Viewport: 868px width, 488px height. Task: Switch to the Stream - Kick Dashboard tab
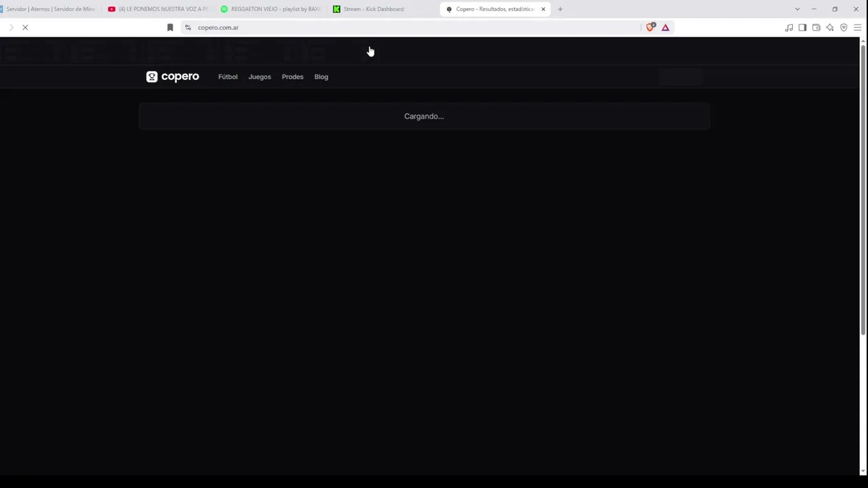pos(383,9)
